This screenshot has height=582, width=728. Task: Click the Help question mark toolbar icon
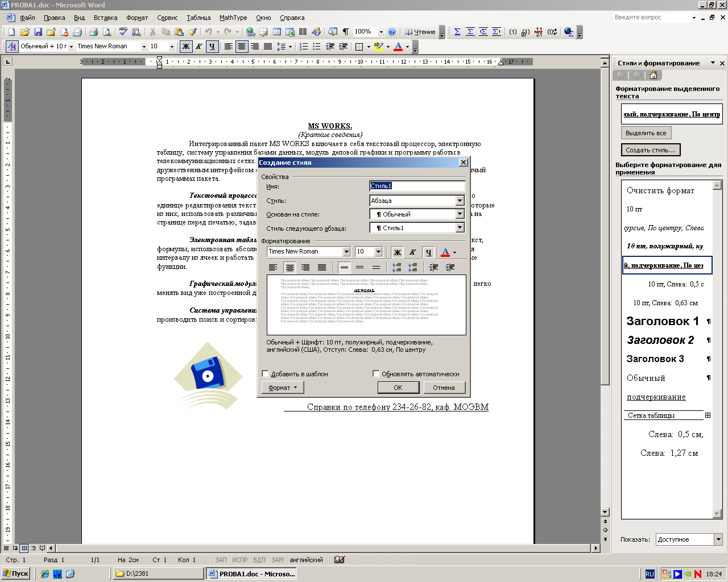(391, 32)
